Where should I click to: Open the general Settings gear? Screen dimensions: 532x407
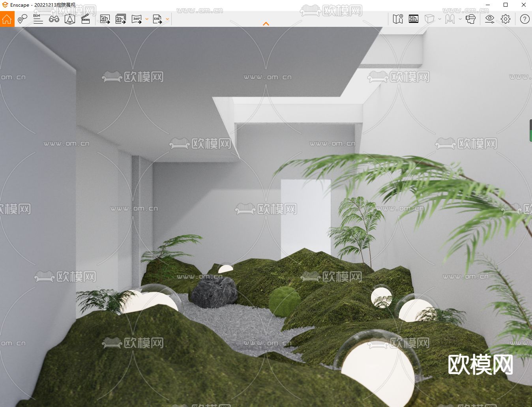tap(506, 19)
